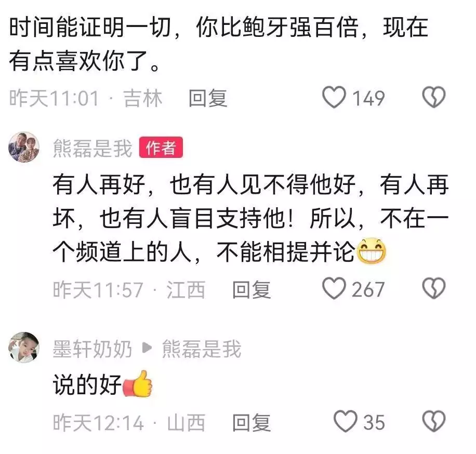Reply to the 昨天12:14 山西 comment

tap(252, 422)
